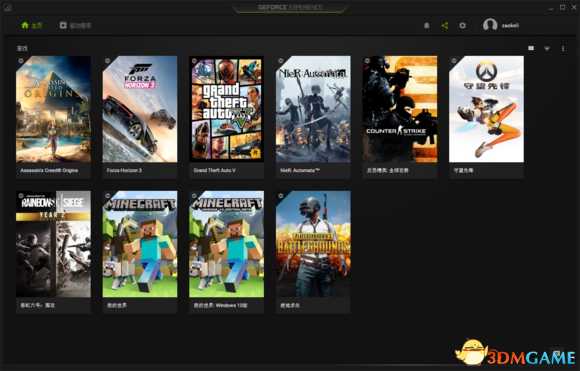Viewport: 580px width, 371px height.
Task: Click the user avatar icon
Action: [x=490, y=25]
